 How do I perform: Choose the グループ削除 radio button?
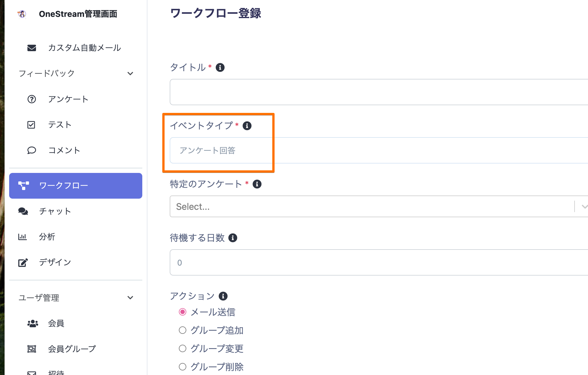183,367
